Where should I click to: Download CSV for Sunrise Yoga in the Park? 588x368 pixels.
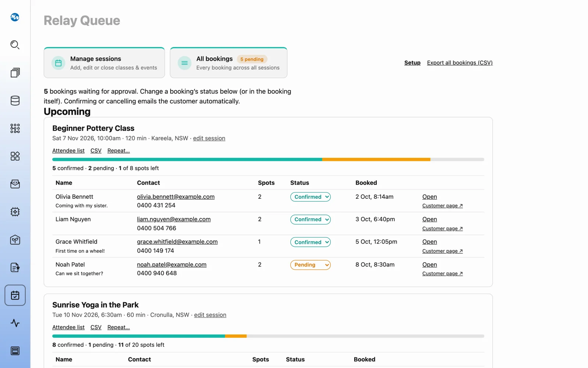tap(96, 327)
